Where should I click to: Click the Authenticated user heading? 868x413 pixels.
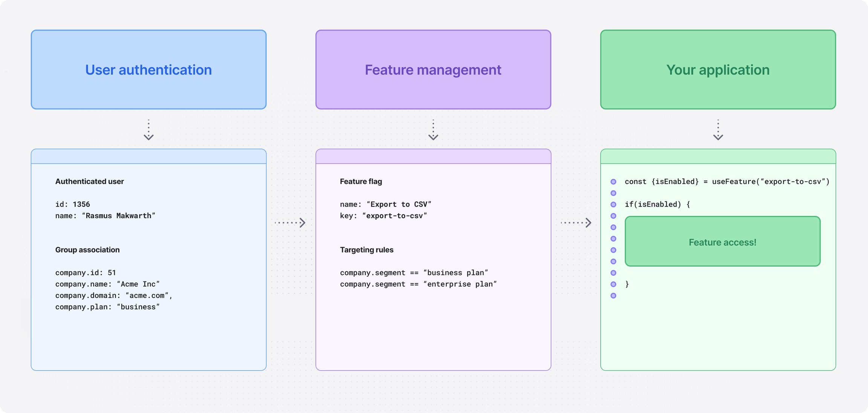[89, 182]
